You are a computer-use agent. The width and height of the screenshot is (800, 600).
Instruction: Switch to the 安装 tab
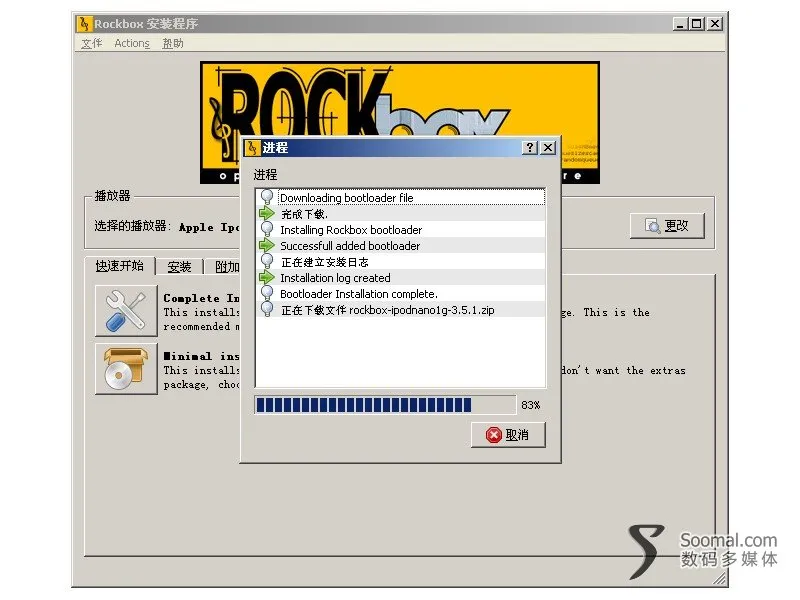(x=179, y=267)
